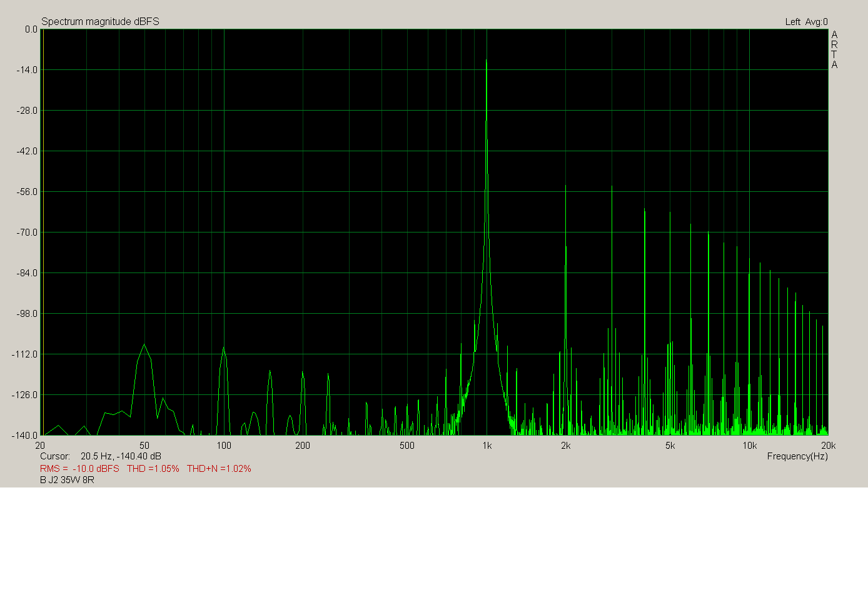Click the 'THD =1.05%' value
The width and height of the screenshot is (868, 600).
(153, 469)
